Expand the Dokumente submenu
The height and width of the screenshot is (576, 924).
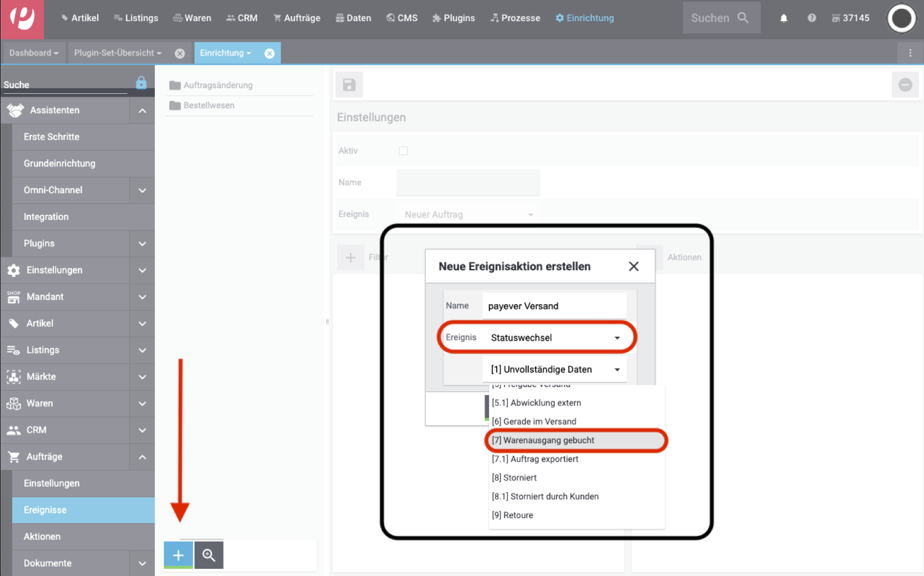click(143, 563)
